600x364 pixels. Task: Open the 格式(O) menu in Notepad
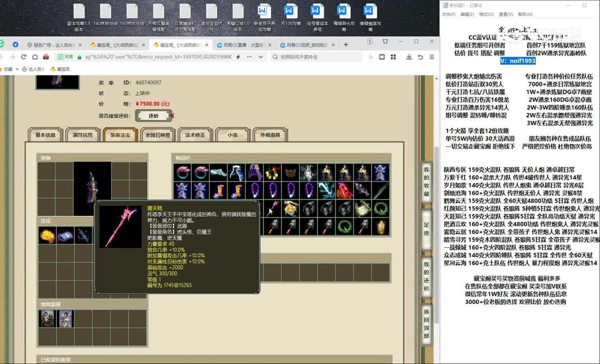pyautogui.click(x=486, y=14)
